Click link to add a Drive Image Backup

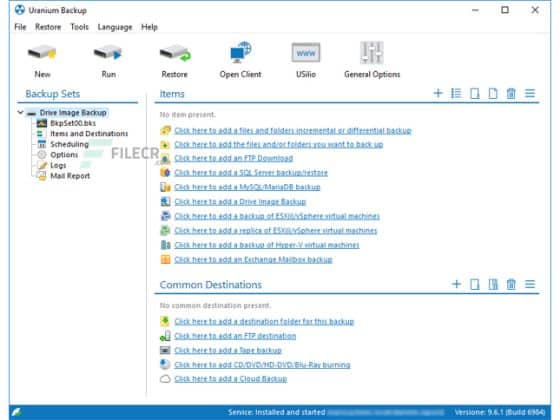240,202
